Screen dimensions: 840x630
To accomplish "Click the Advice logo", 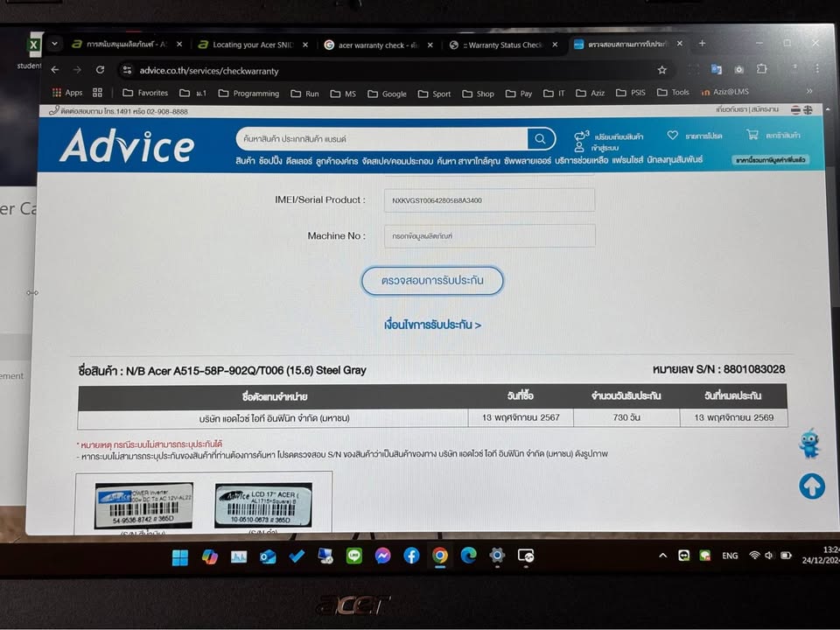I will [x=127, y=145].
